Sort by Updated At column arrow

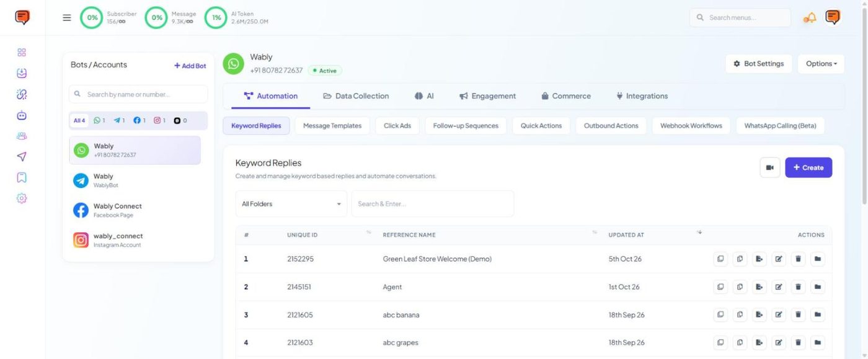coord(699,233)
